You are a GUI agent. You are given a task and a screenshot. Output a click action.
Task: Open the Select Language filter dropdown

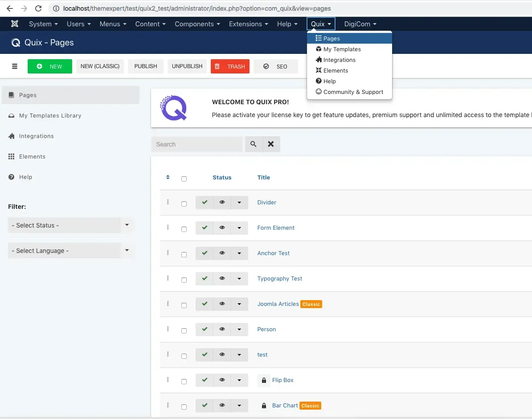70,251
